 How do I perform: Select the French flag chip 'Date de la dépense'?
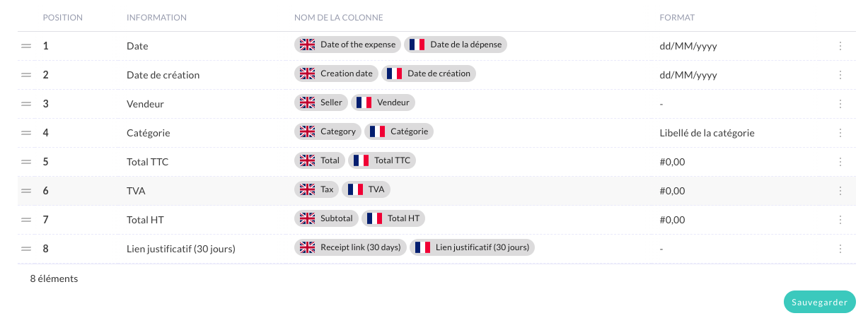[x=456, y=45]
